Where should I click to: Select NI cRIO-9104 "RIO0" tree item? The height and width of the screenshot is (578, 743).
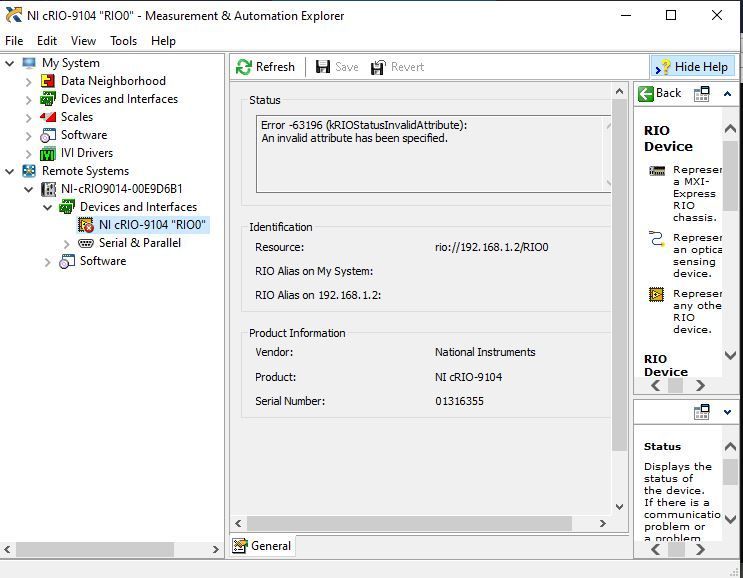click(x=152, y=225)
